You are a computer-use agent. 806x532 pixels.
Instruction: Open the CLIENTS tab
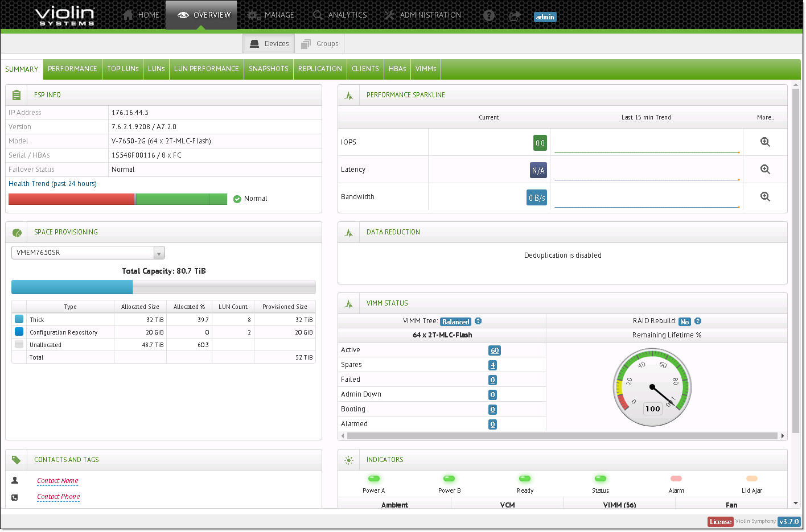pos(365,69)
